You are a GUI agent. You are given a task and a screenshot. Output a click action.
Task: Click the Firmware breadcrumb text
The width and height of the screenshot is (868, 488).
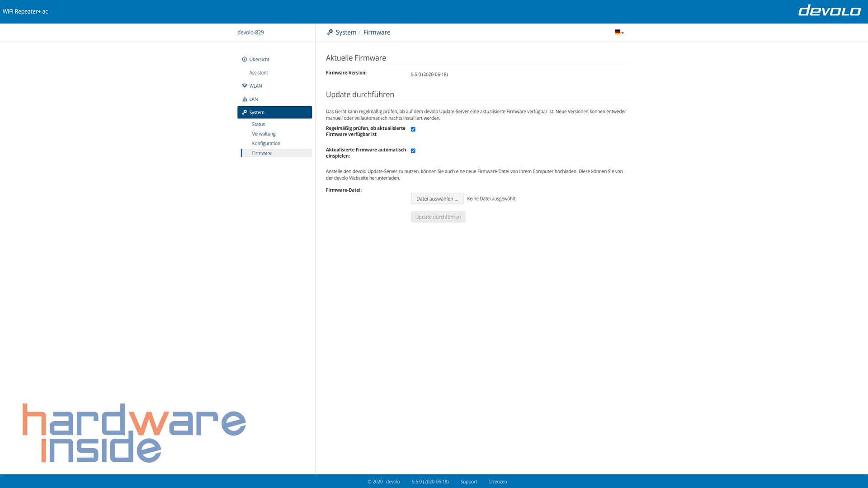point(377,32)
